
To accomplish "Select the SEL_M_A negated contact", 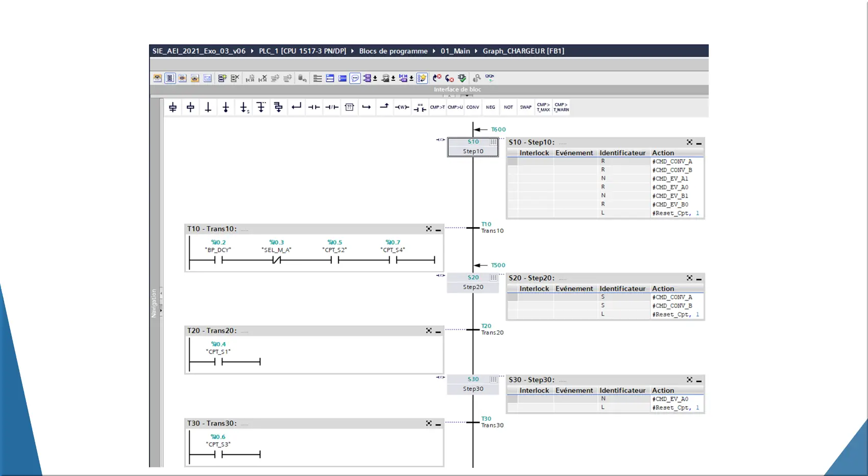I will 276,260.
